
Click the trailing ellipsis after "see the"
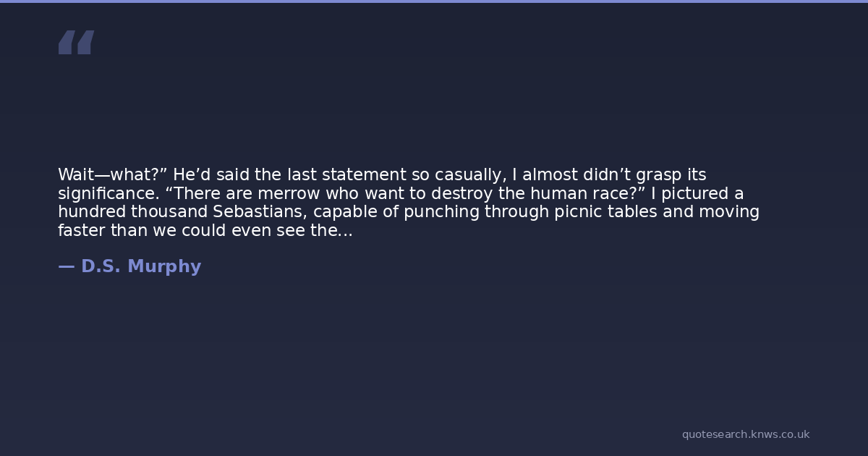pos(345,232)
